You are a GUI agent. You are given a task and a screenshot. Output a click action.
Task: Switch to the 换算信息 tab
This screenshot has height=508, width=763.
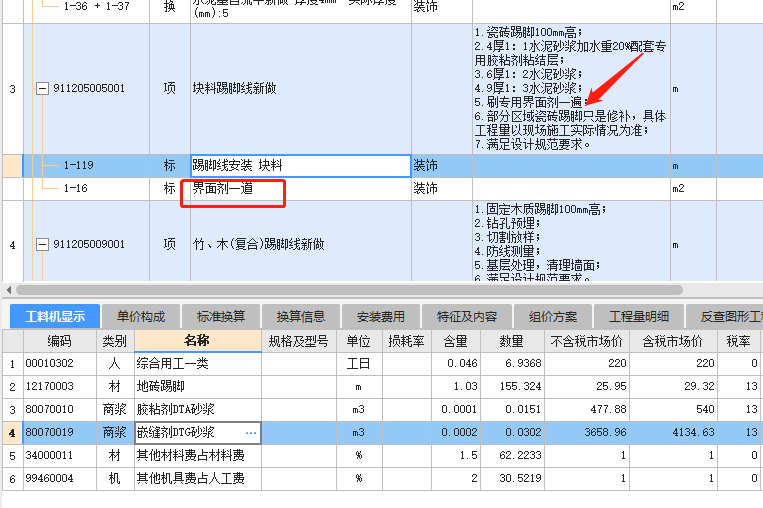[301, 317]
